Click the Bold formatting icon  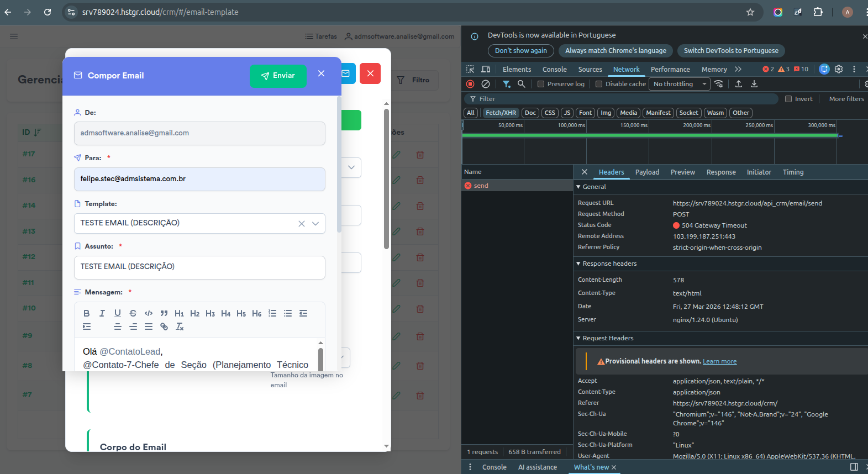click(x=87, y=313)
